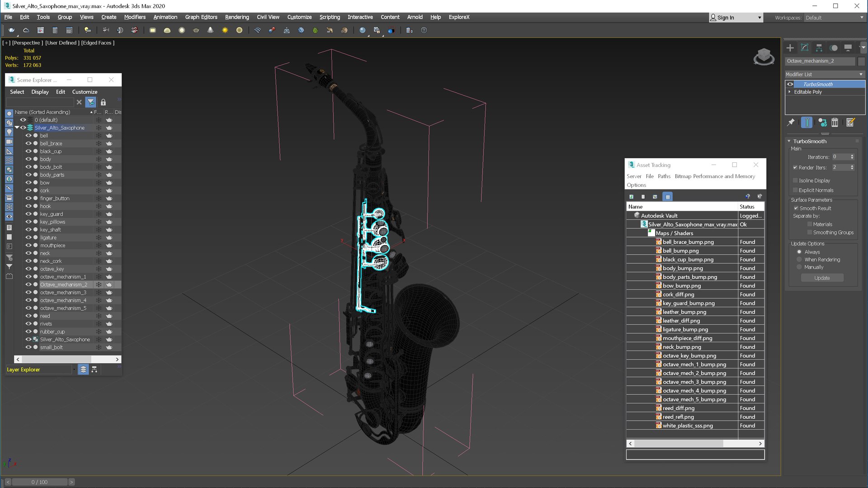Click the object color swatch beside the name
Screen dimensions: 868x488
861,61
